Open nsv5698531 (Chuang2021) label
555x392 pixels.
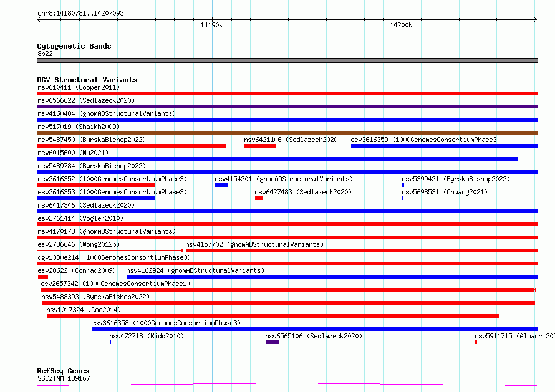445,192
